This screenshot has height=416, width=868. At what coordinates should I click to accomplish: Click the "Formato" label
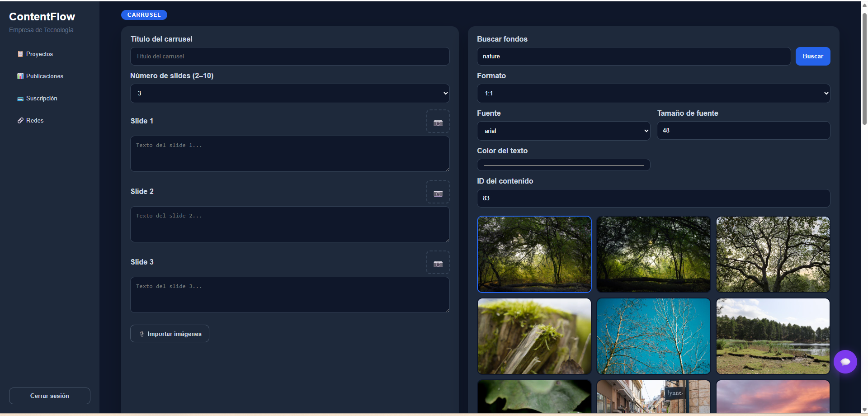tap(491, 76)
